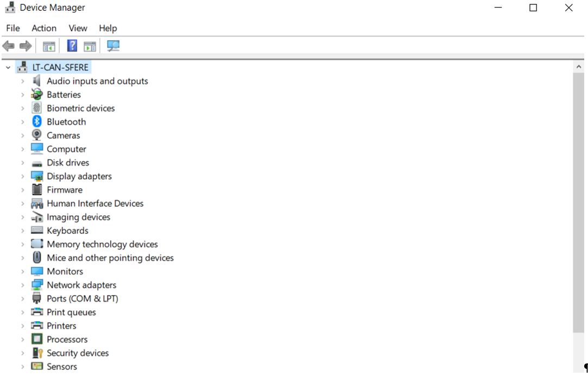Viewport: 588px width, 377px height.
Task: Click the blue Help question mark icon
Action: (72, 46)
